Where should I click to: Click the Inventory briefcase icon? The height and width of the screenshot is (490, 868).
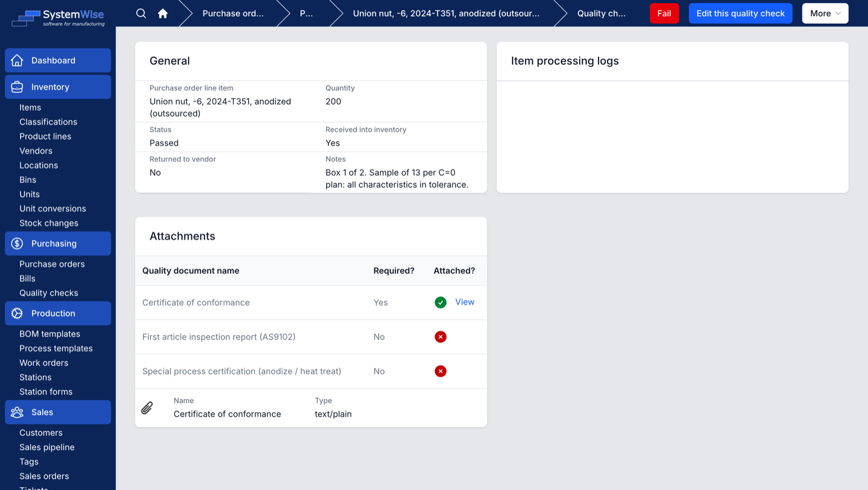17,87
